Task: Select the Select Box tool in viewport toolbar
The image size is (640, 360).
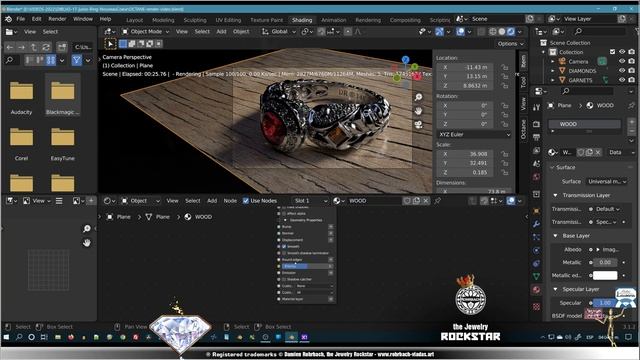Action: (x=110, y=44)
